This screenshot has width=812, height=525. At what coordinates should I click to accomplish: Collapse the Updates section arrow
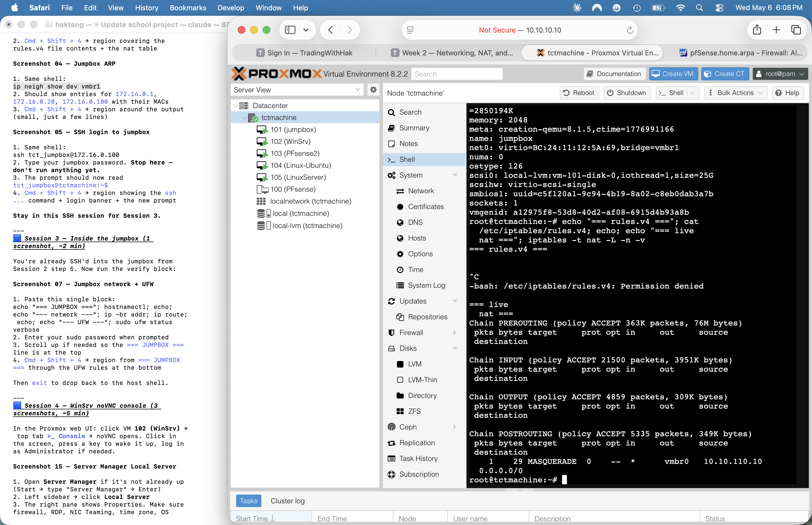point(455,301)
